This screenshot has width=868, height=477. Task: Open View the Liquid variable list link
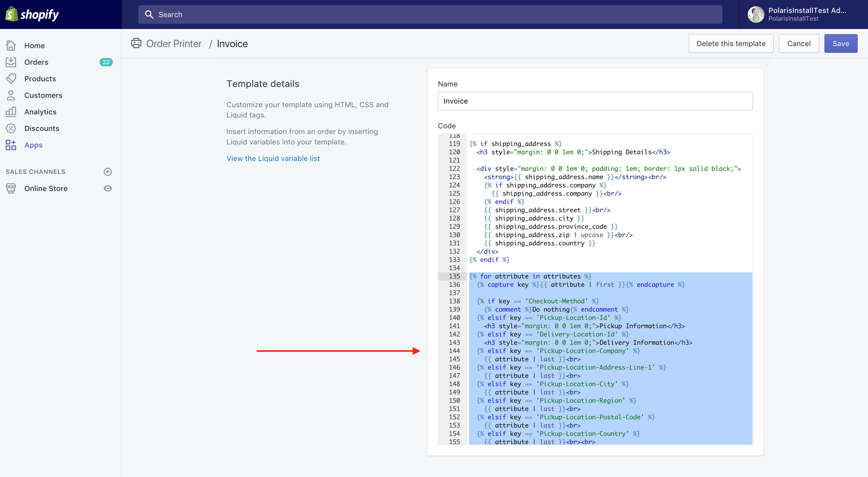pyautogui.click(x=273, y=158)
